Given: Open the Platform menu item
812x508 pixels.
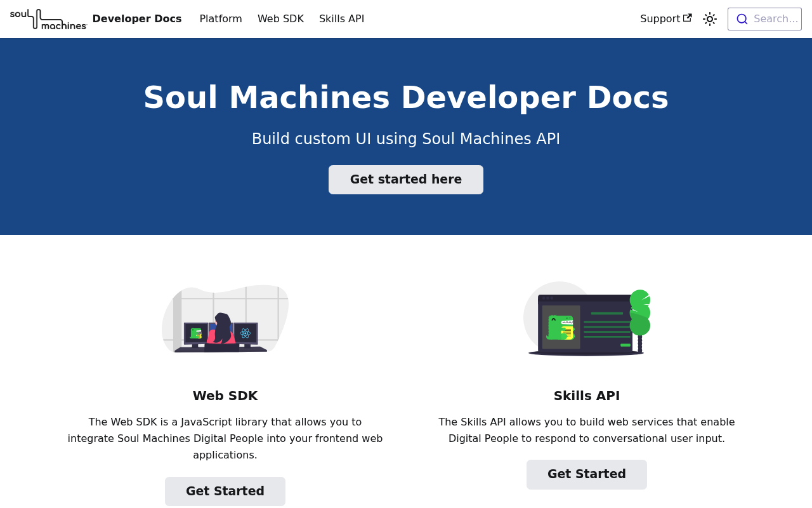Looking at the screenshot, I should [x=221, y=19].
